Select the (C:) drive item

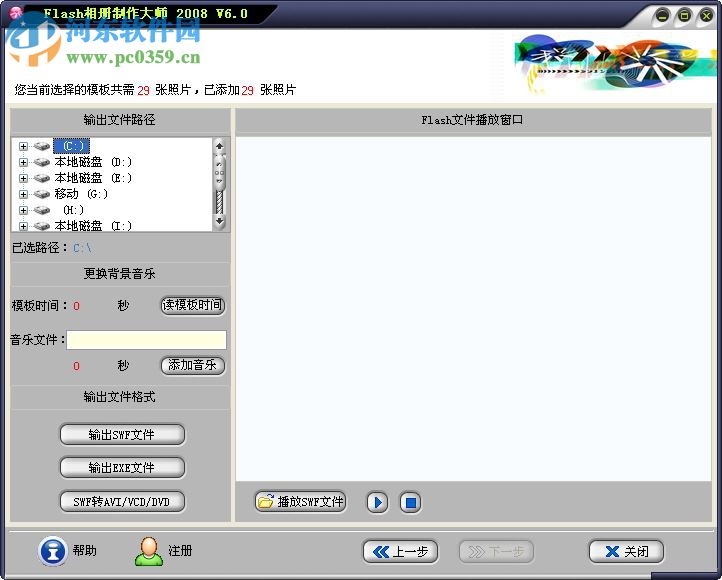71,146
